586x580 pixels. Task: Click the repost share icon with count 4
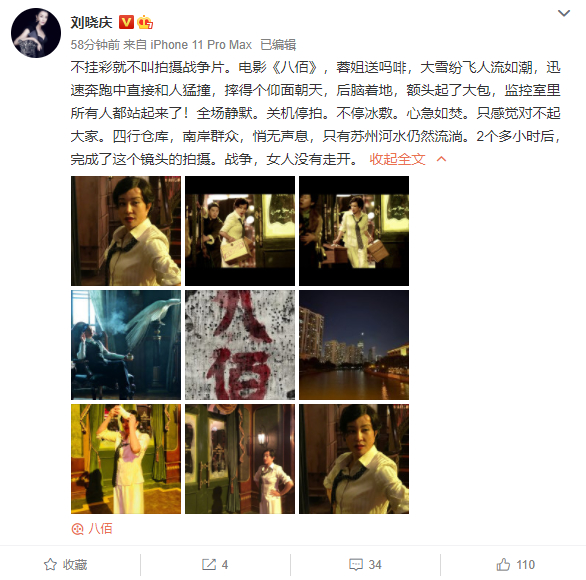click(215, 564)
